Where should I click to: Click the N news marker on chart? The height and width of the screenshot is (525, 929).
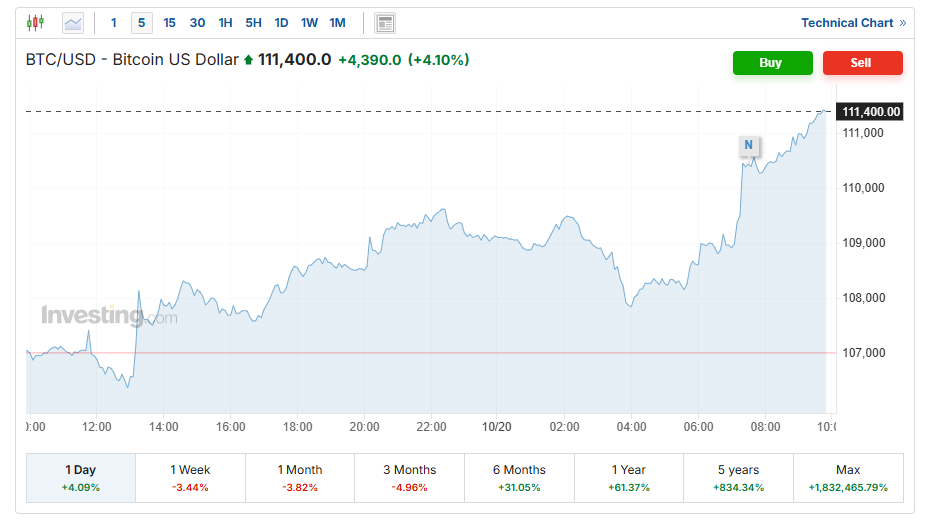coord(748,146)
